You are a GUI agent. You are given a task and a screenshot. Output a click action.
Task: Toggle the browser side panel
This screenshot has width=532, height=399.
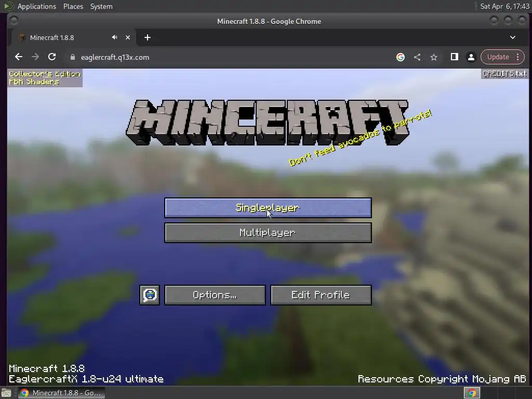pyautogui.click(x=454, y=57)
